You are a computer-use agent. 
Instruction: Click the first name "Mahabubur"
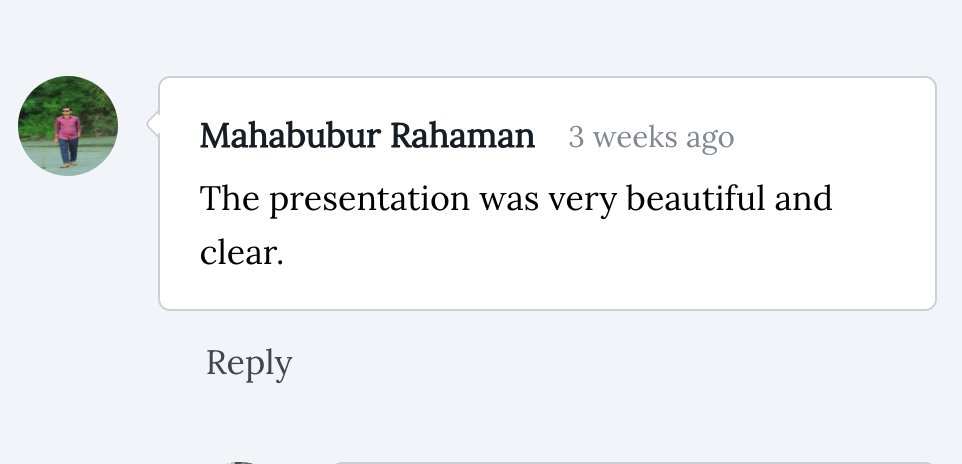click(x=283, y=136)
